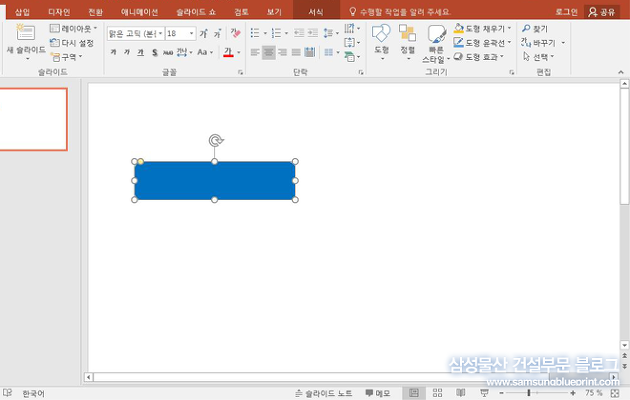Screen dimensions: 630x400
Task: Align text left
Action: click(x=255, y=52)
